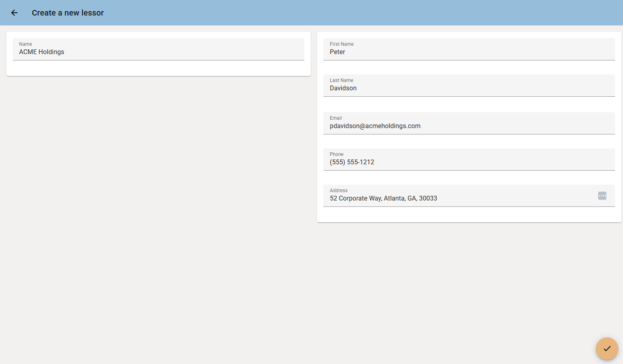
Task: Click on the 'Davidson' value
Action: point(343,88)
